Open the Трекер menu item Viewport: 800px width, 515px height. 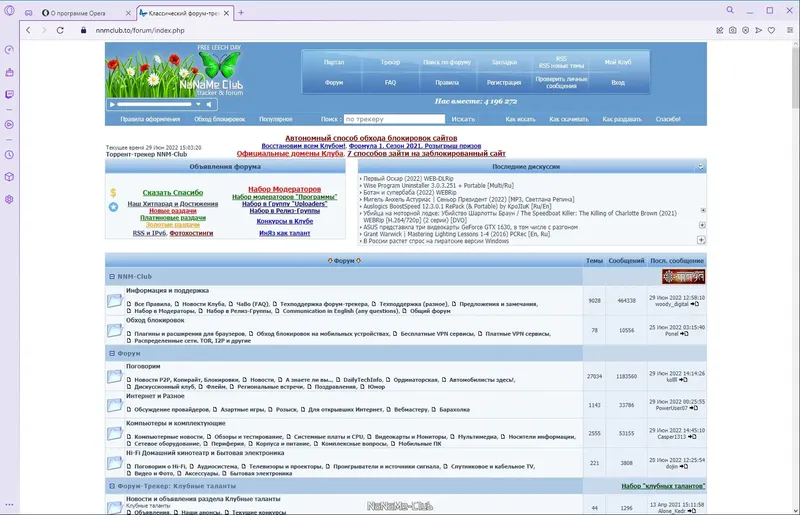(390, 62)
